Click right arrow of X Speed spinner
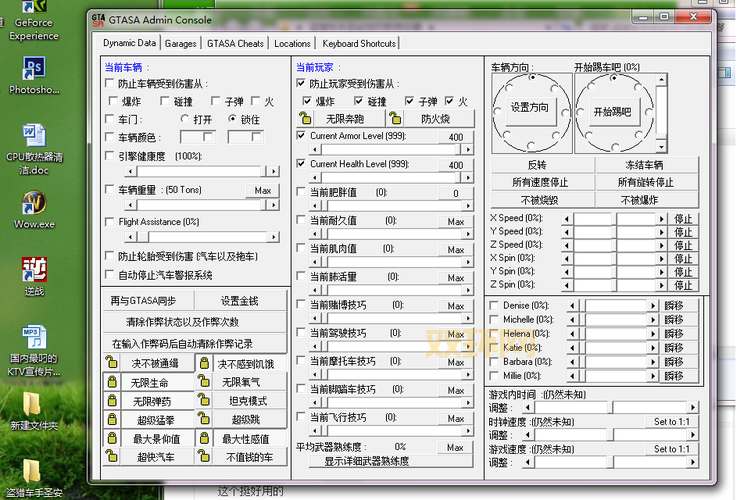The image size is (751, 500). [661, 218]
